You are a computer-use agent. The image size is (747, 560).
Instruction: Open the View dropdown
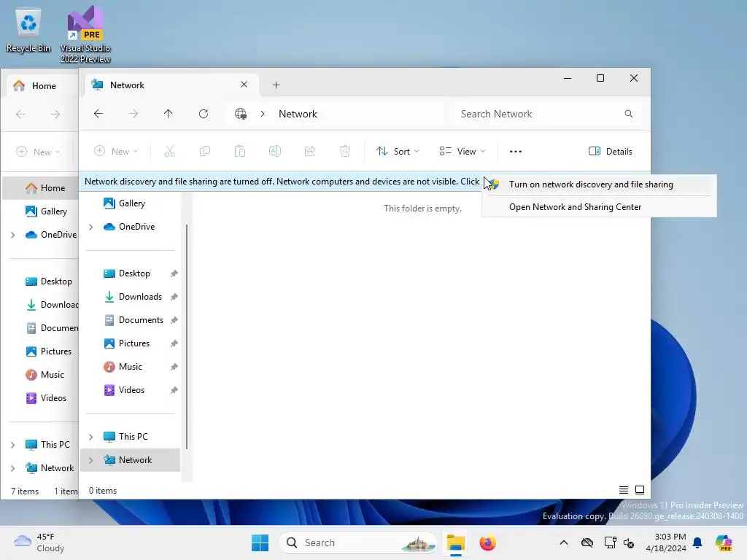(x=462, y=152)
